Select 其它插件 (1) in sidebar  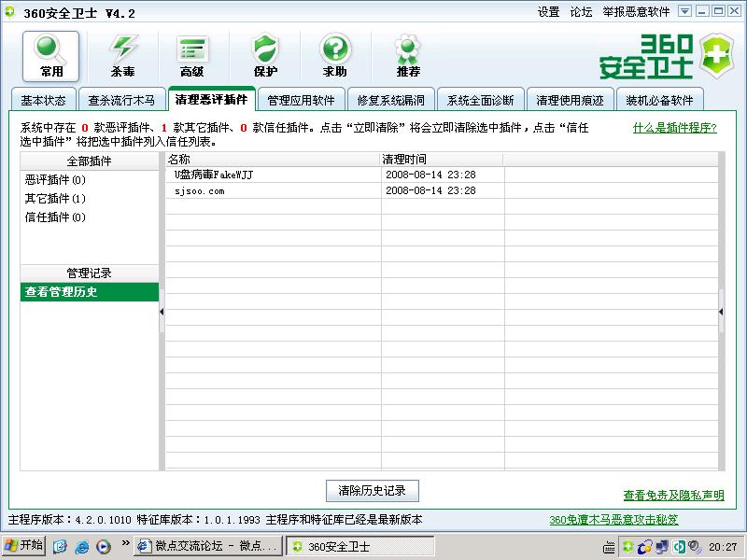55,199
